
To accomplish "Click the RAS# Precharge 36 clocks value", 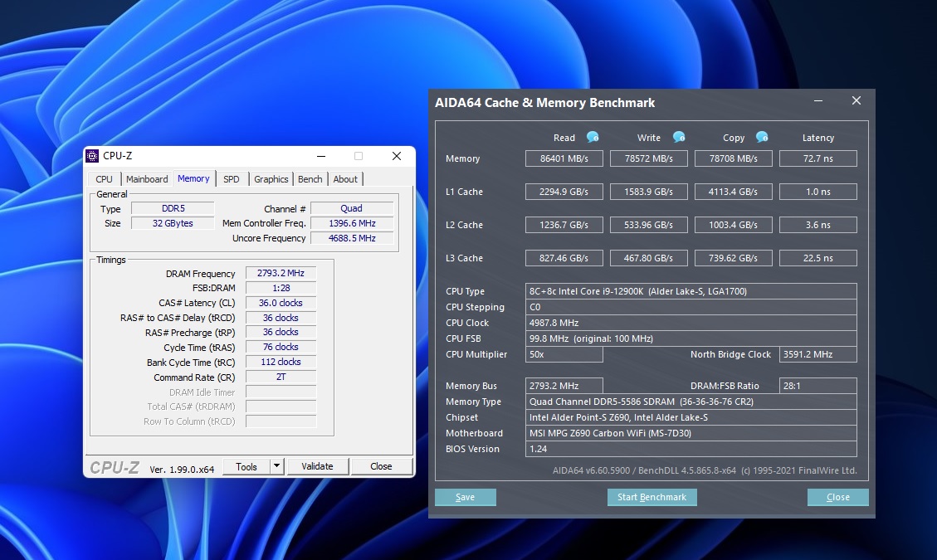I will tap(281, 333).
